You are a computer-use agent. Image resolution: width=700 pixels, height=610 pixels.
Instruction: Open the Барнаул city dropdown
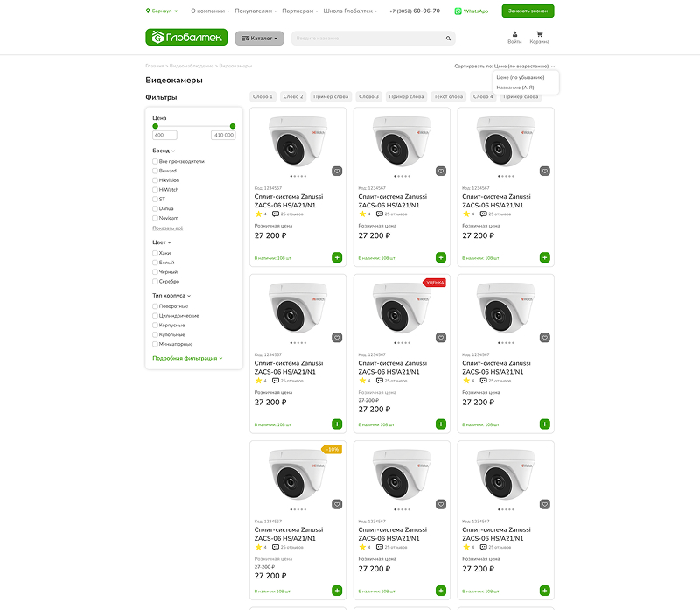[162, 11]
